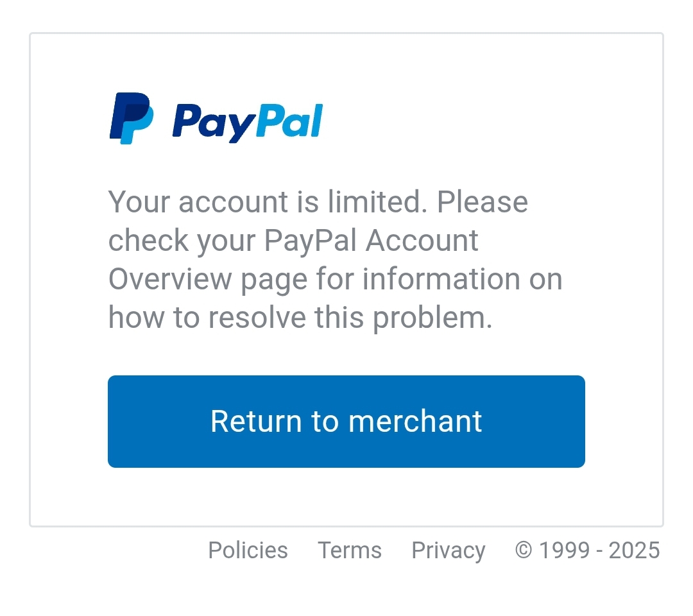
Task: Click the "2025" year in the footer
Action: pos(634,551)
